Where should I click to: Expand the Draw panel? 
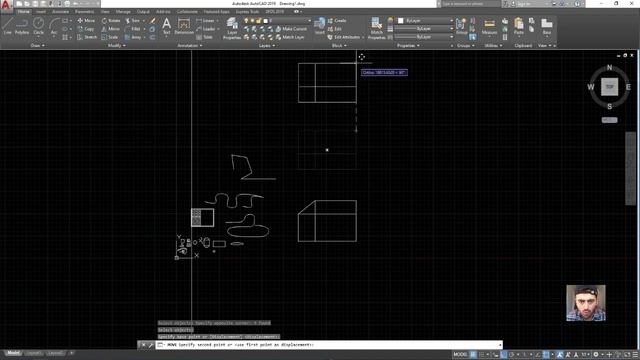(x=38, y=46)
